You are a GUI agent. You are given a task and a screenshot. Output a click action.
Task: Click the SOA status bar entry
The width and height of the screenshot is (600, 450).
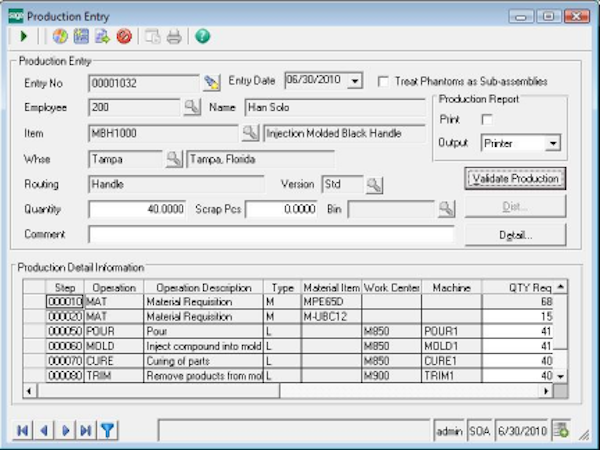point(479,431)
